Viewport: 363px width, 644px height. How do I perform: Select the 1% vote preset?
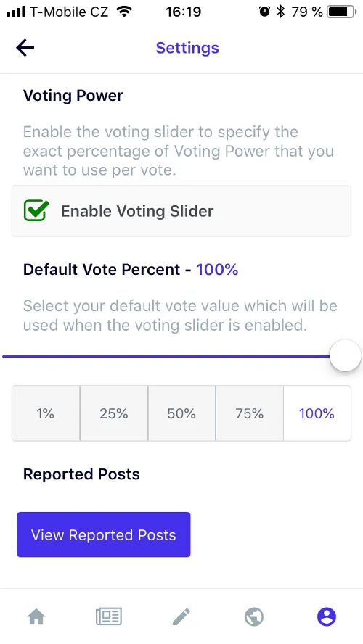click(x=46, y=413)
